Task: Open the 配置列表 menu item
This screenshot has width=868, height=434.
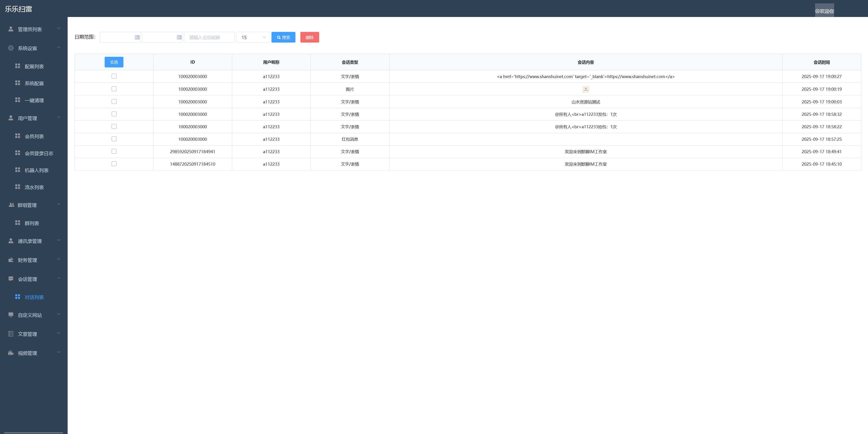Action: pyautogui.click(x=34, y=67)
